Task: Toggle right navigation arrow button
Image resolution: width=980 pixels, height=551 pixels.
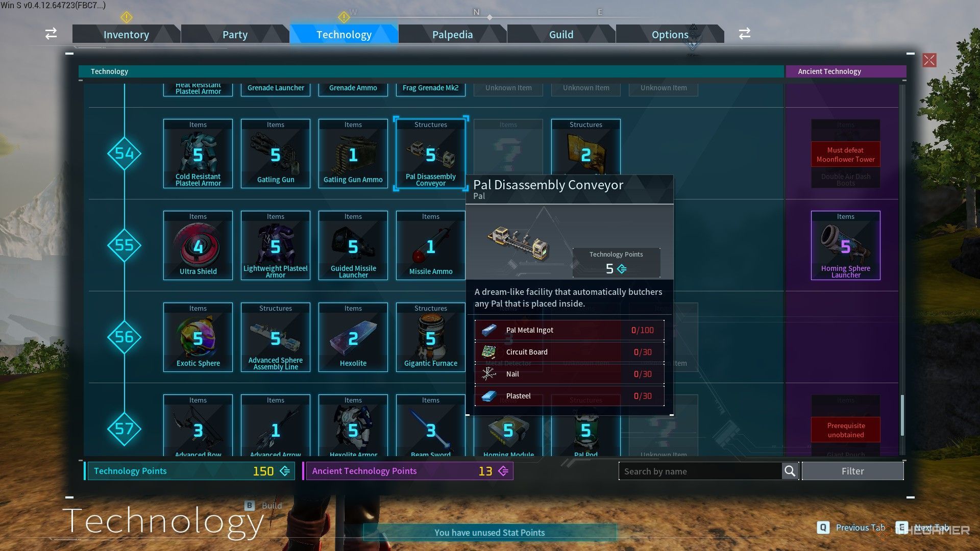Action: coord(745,33)
